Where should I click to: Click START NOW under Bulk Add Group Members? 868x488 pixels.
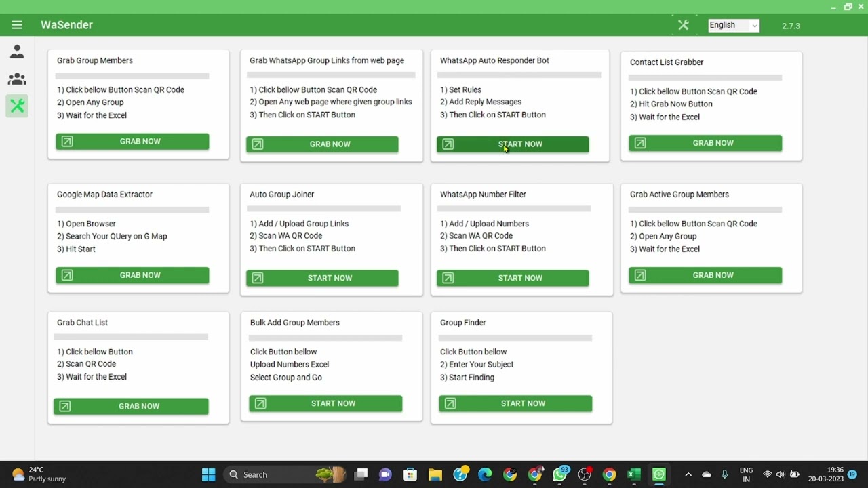[x=325, y=403]
